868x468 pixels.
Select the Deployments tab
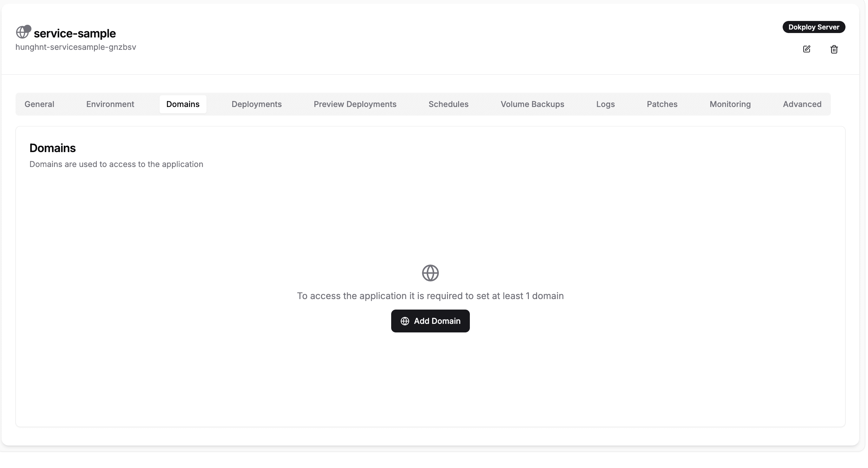coord(256,104)
